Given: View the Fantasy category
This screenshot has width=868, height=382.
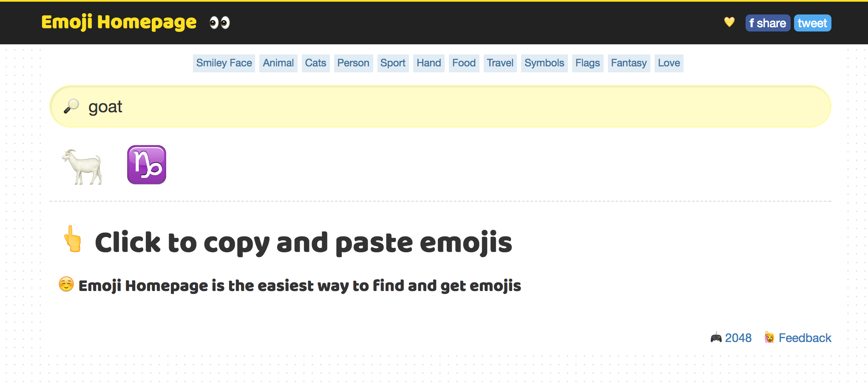Looking at the screenshot, I should (x=629, y=63).
